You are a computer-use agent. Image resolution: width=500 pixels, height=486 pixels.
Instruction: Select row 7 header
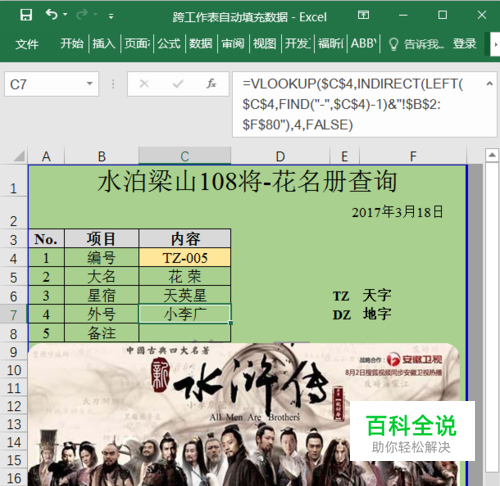[13, 314]
